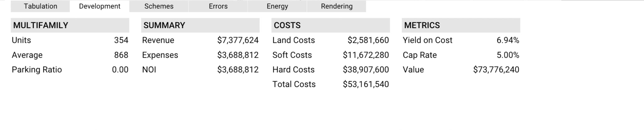Click the Average value 868
Screen dimensions: 644x130
(x=121, y=55)
